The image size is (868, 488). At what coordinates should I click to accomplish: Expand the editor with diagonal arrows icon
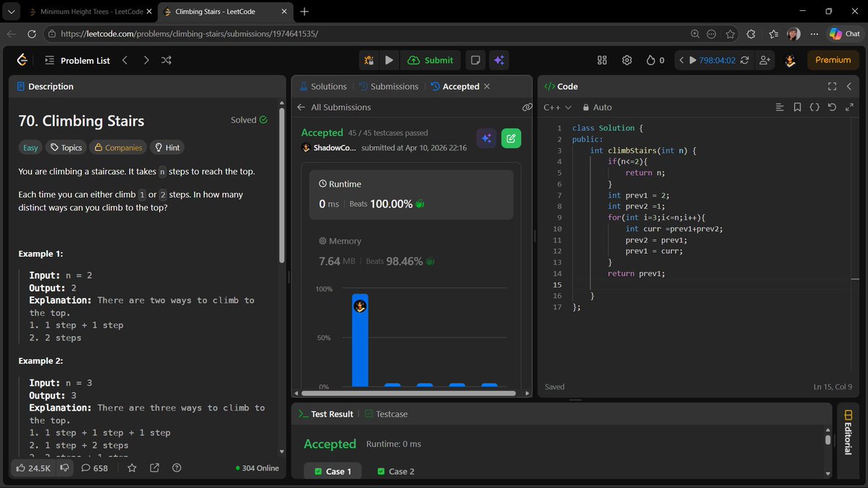pyautogui.click(x=849, y=107)
